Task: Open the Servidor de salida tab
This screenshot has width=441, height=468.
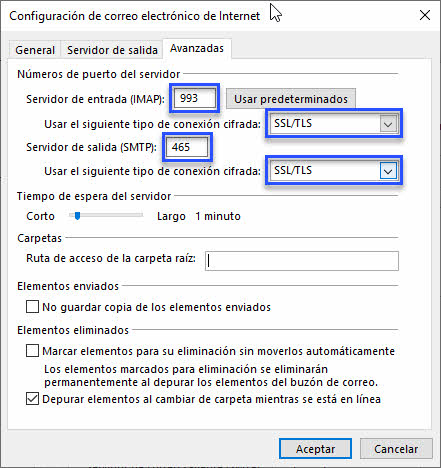Action: [x=112, y=50]
